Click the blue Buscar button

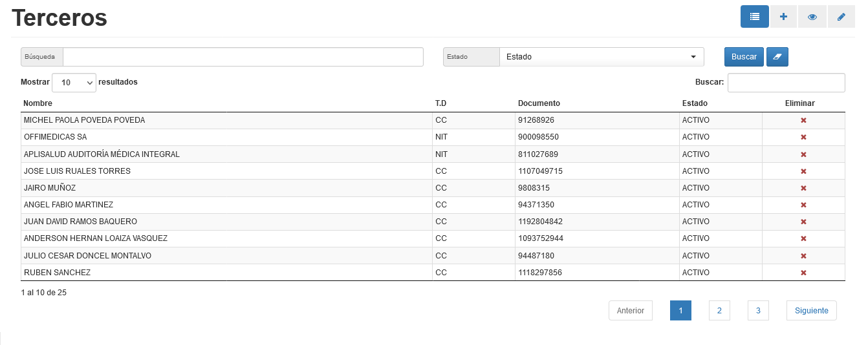(744, 57)
